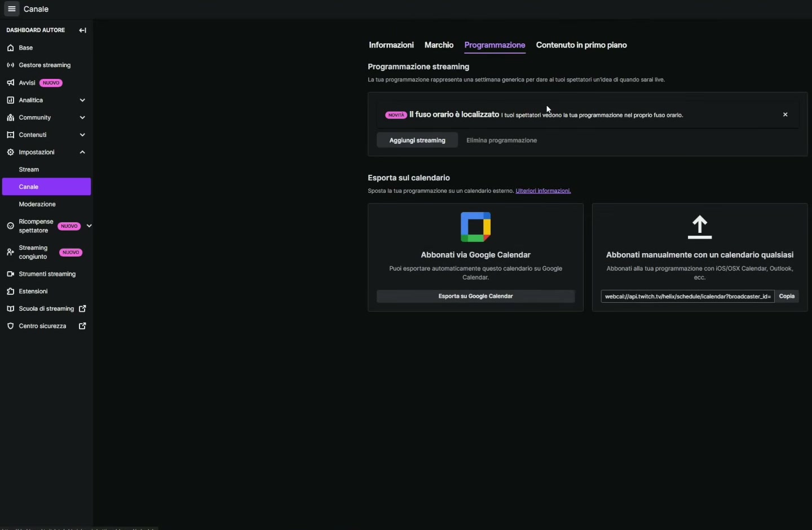Copy the webcal link with Copia
This screenshot has height=530, width=812.
coord(787,296)
